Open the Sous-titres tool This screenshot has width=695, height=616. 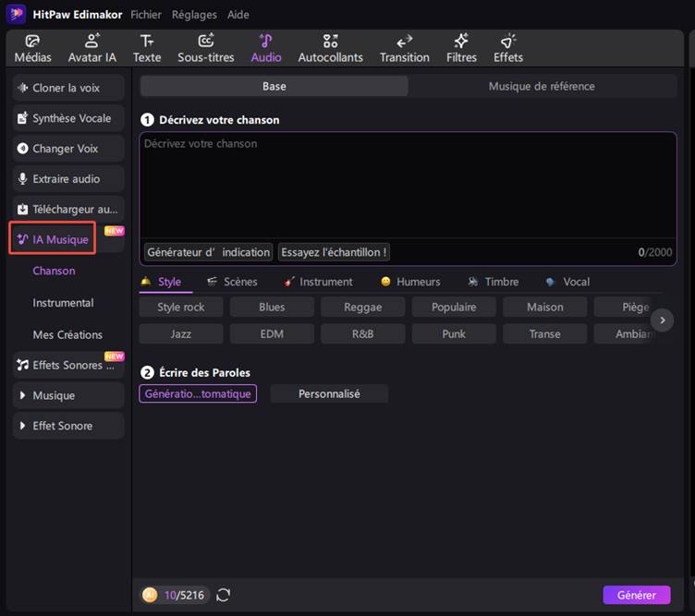pyautogui.click(x=206, y=49)
